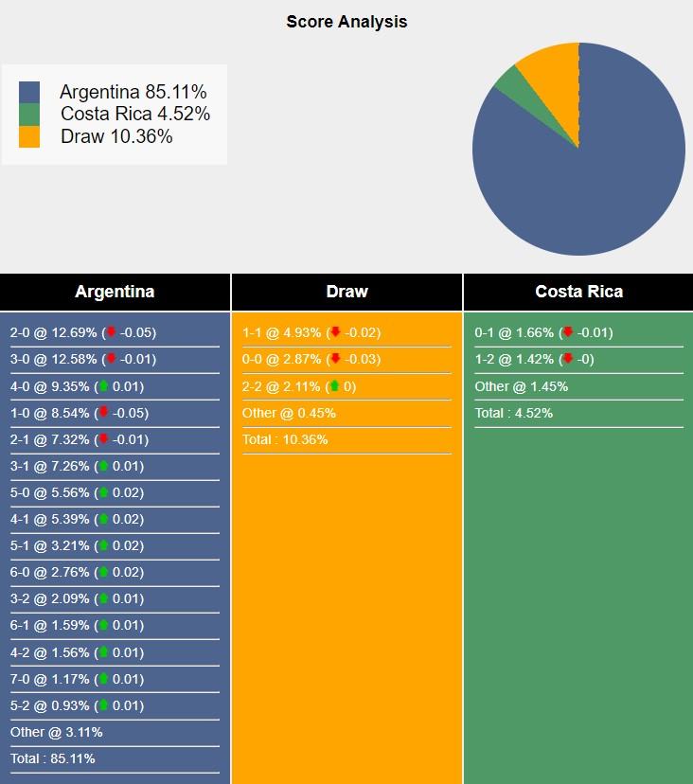Screen dimensions: 693x784
Task: Click the green Costa Rica legend swatch
Action: [29, 115]
